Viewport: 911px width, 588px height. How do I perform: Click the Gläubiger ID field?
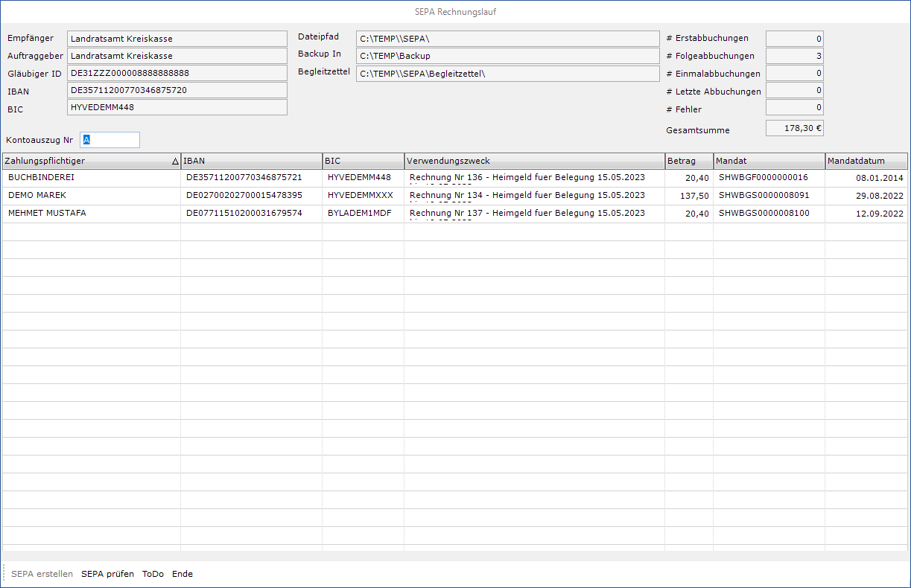(x=177, y=73)
